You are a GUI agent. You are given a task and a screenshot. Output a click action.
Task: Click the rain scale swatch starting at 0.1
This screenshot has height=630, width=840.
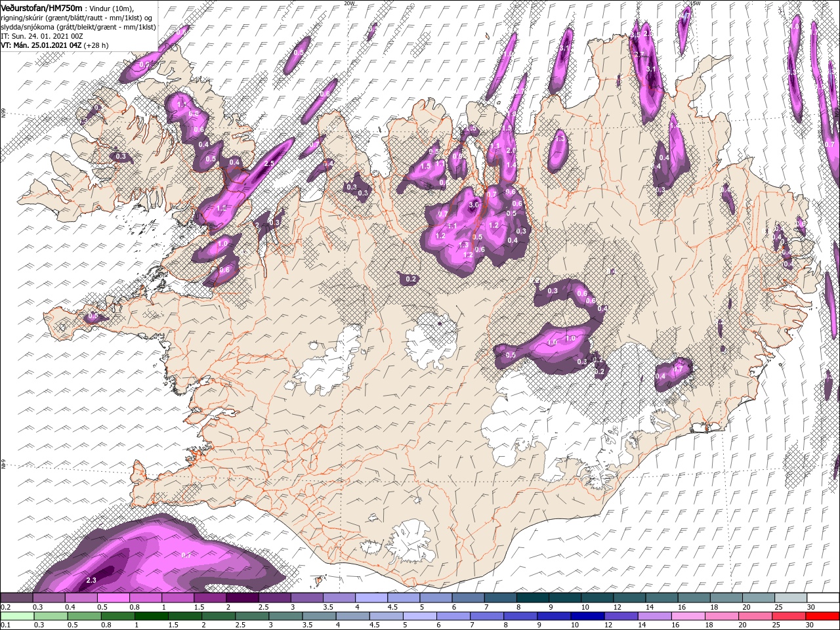pyautogui.click(x=17, y=616)
